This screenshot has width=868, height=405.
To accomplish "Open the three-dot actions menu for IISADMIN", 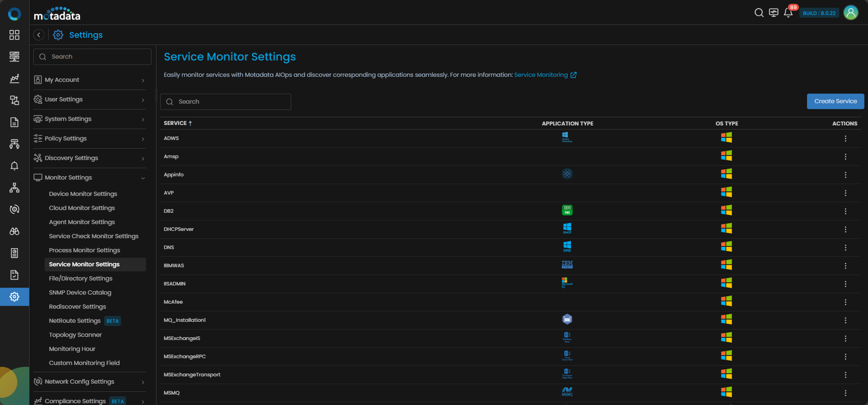I will [x=846, y=284].
